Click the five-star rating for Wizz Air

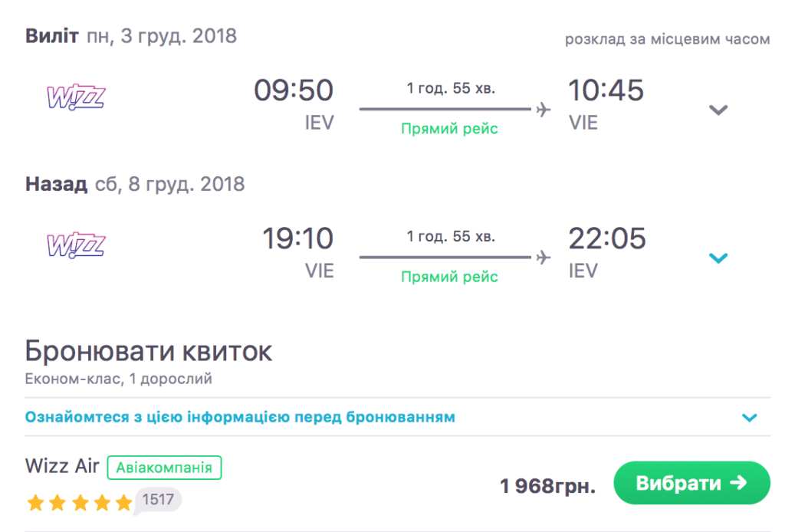[x=79, y=503]
